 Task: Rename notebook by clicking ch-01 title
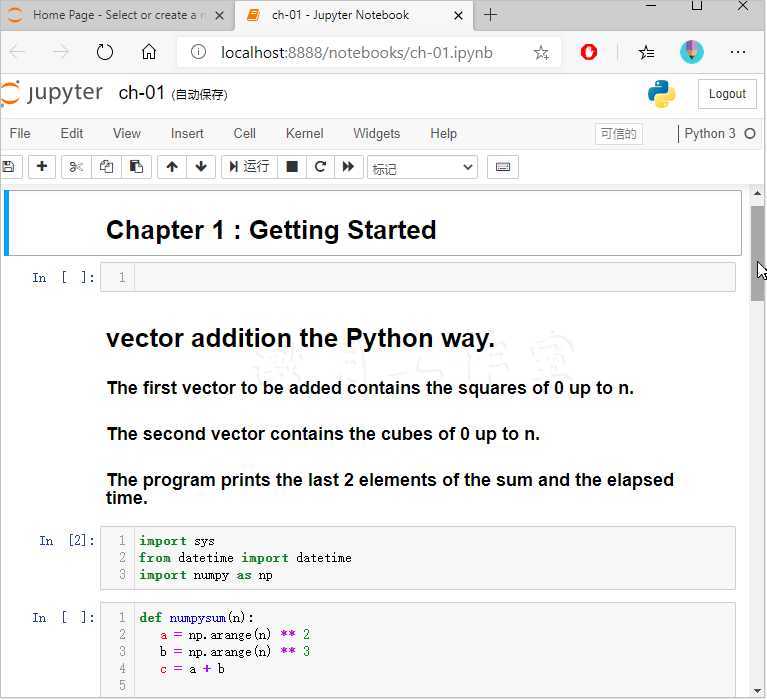click(x=141, y=92)
